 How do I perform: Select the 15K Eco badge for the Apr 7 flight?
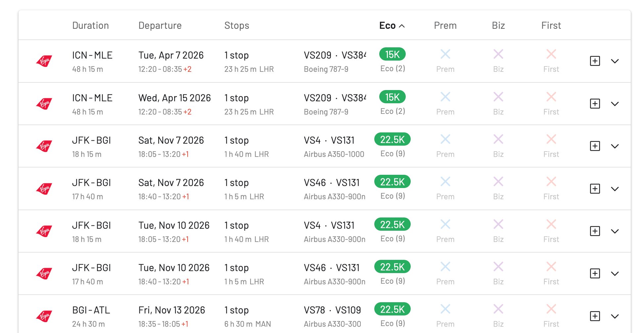(392, 54)
